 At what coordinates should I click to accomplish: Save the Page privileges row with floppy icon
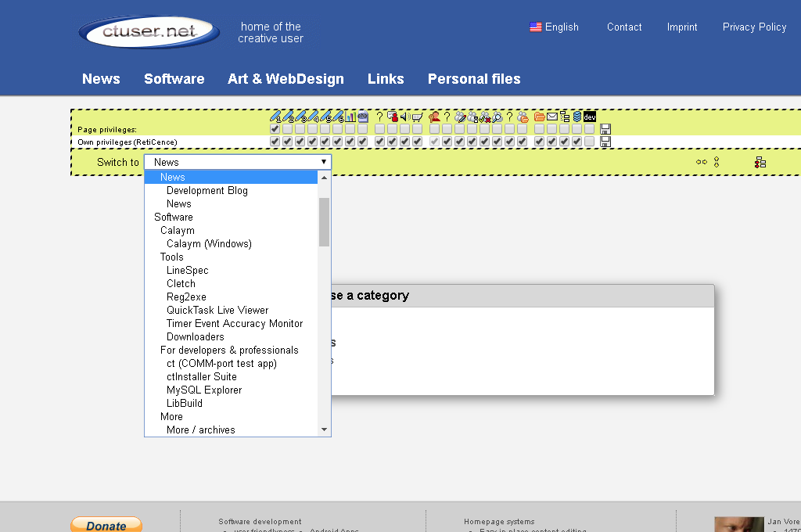pyautogui.click(x=605, y=129)
